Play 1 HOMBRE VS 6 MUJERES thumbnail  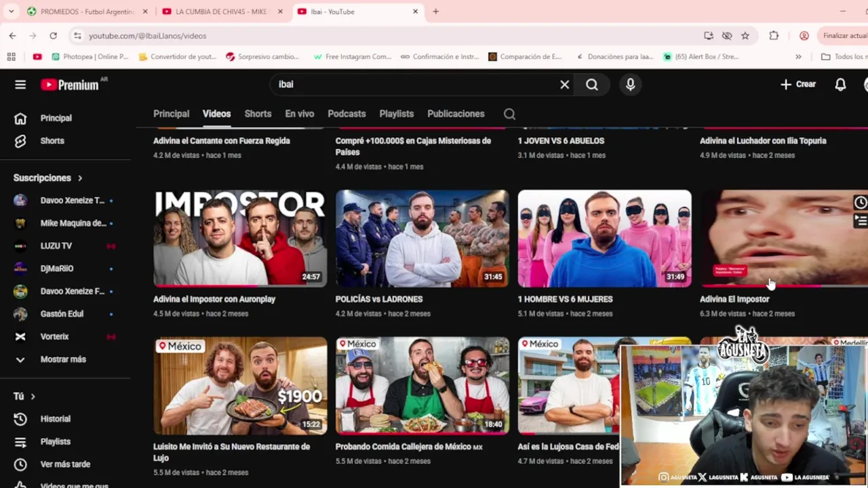pyautogui.click(x=605, y=238)
